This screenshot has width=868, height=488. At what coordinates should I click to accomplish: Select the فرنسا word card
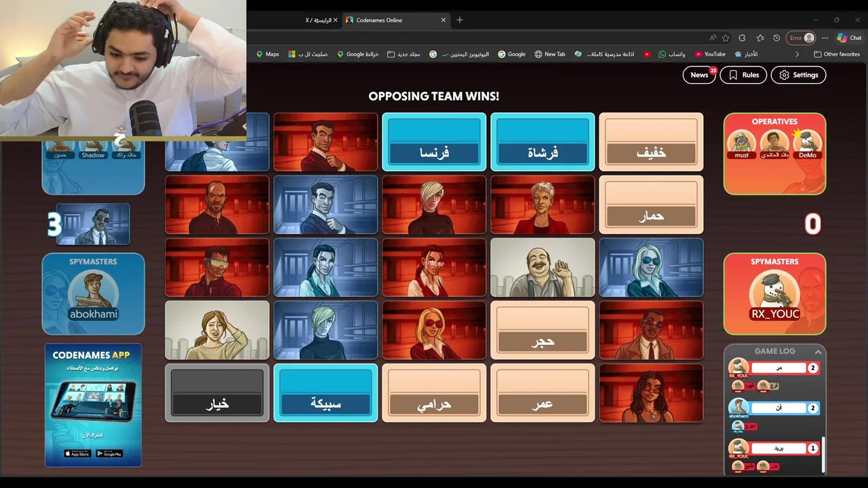pos(434,142)
